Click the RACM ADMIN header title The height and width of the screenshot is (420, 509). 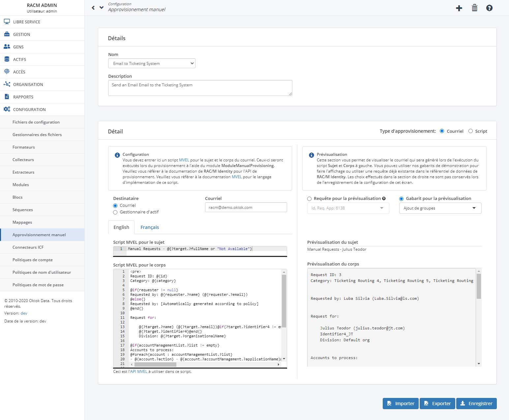42,5
